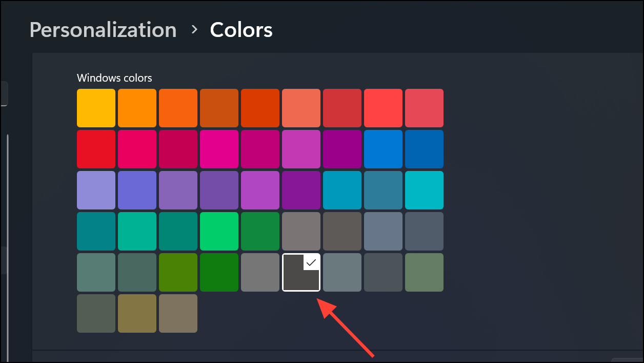This screenshot has height=363, width=644.
Task: Click the Windows colors heading label
Action: coord(114,78)
